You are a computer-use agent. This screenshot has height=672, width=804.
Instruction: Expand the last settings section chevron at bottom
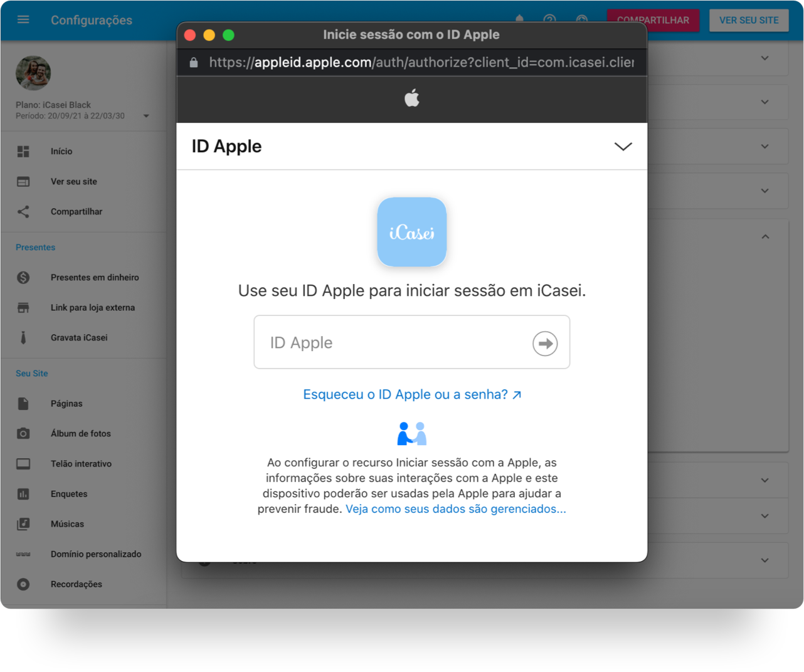765,560
